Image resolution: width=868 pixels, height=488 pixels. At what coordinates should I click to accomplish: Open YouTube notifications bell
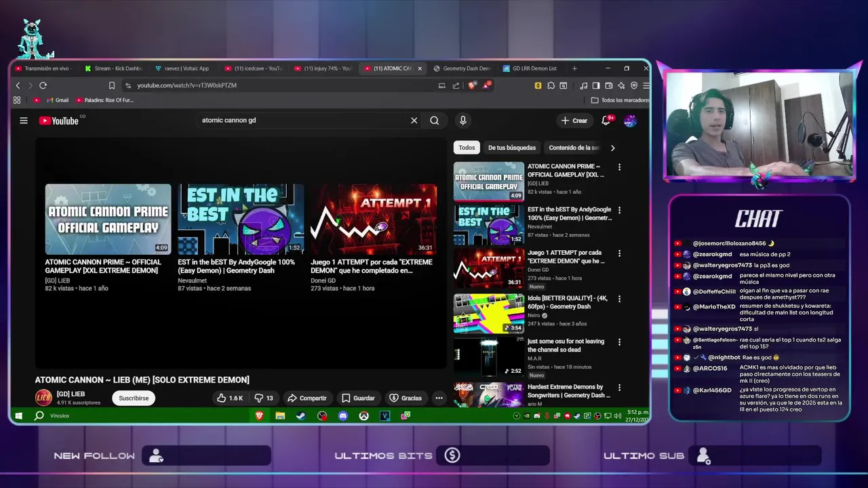click(x=606, y=121)
